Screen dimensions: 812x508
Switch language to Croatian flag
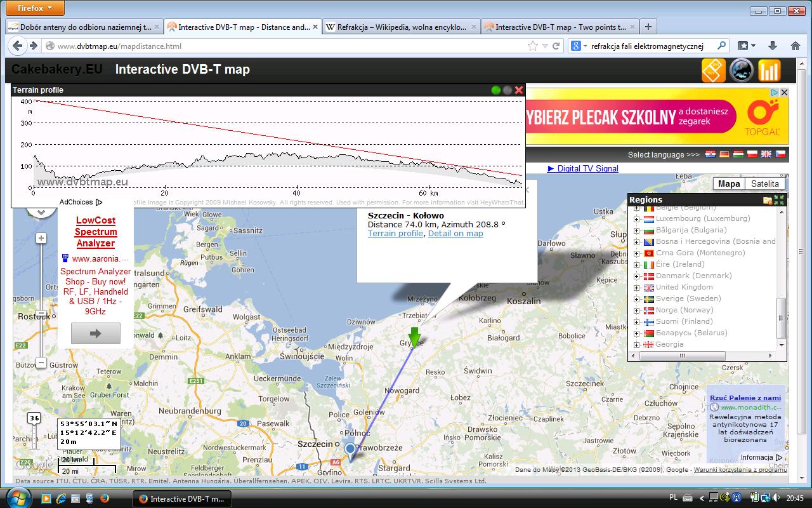pos(710,154)
